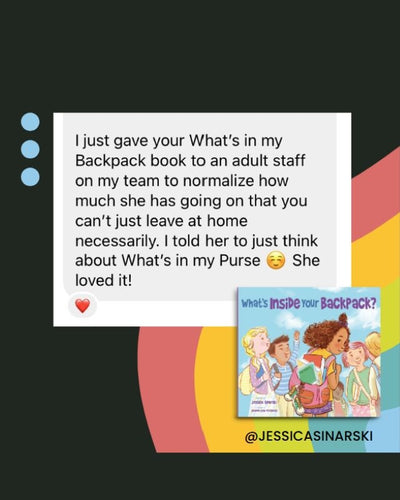400x500 pixels.
Task: Click the top blue dot
Action: click(30, 122)
